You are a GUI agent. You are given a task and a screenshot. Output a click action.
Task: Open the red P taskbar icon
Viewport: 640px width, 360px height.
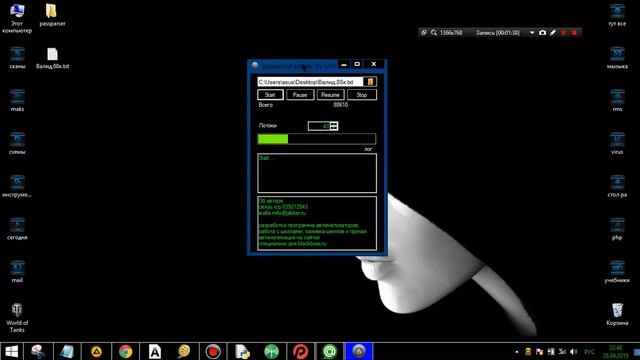(x=300, y=351)
